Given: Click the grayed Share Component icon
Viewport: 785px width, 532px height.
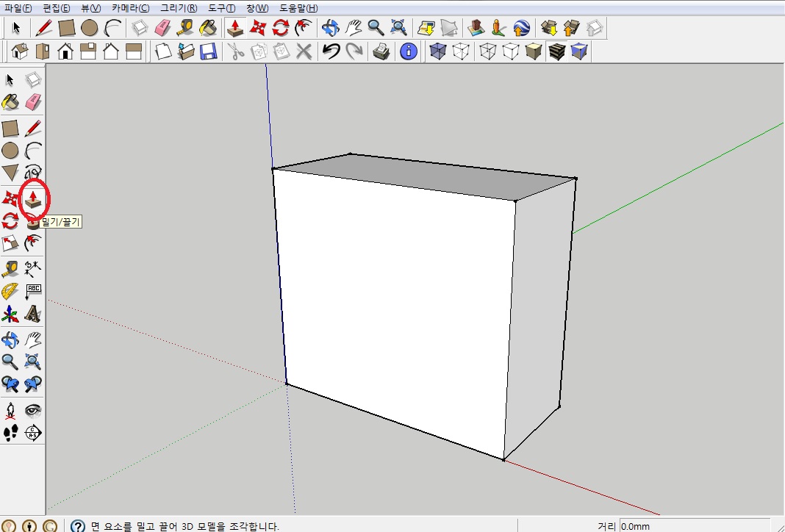Looking at the screenshot, I should 595,28.
